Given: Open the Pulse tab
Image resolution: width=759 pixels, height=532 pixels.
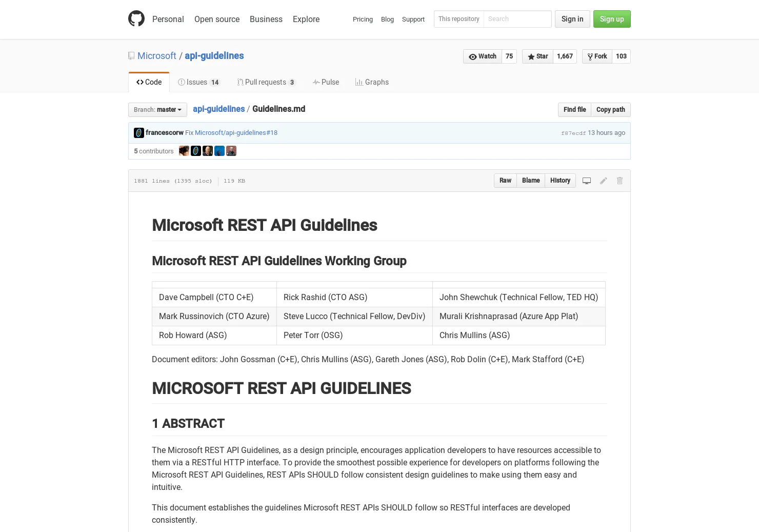Looking at the screenshot, I should [x=326, y=82].
